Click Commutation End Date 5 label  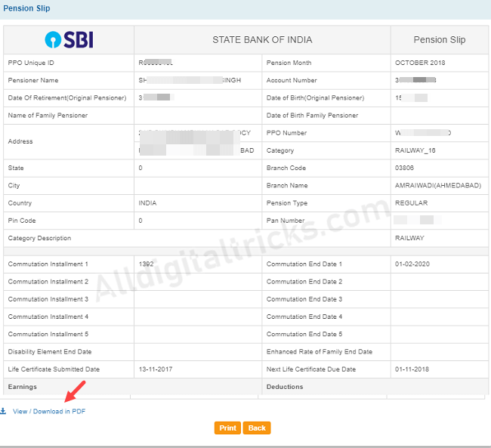tap(304, 334)
